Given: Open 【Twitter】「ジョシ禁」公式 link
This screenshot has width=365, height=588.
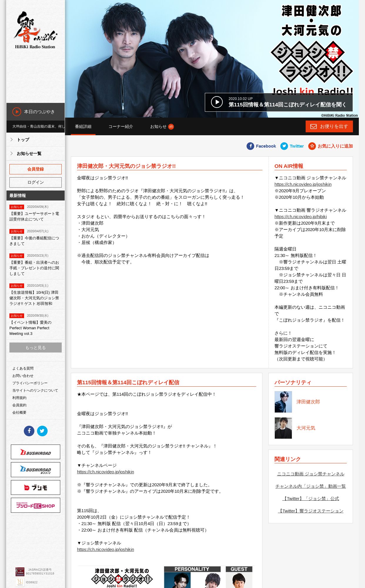Looking at the screenshot, I should pyautogui.click(x=311, y=499).
